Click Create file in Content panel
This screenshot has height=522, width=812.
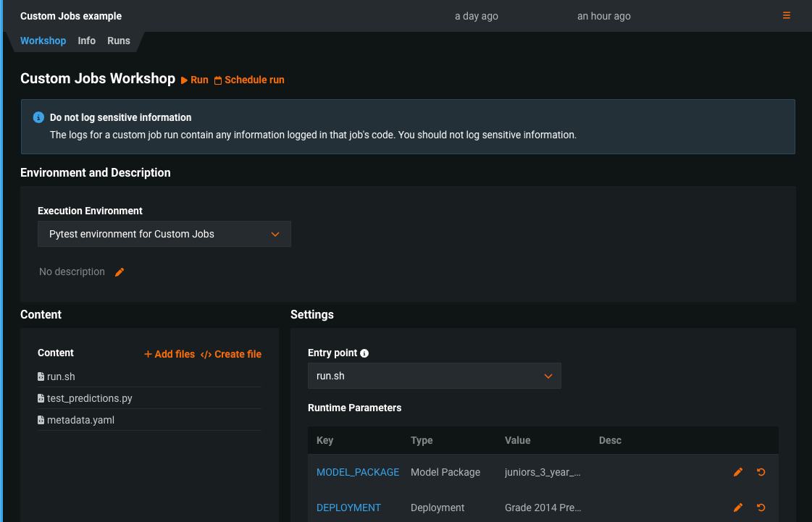[231, 354]
